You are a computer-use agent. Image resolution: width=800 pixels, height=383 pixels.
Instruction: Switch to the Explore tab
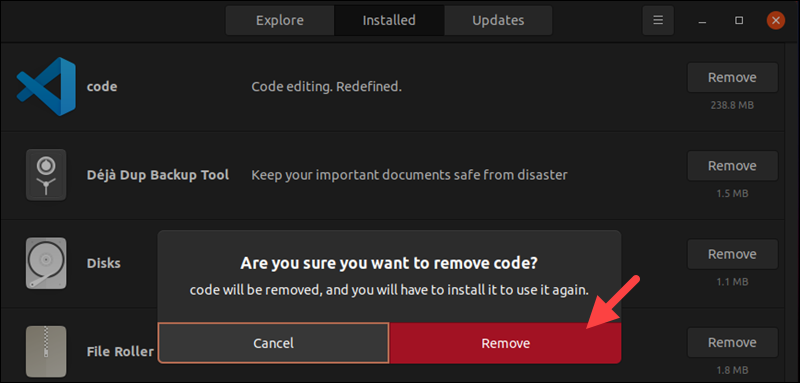pos(280,20)
